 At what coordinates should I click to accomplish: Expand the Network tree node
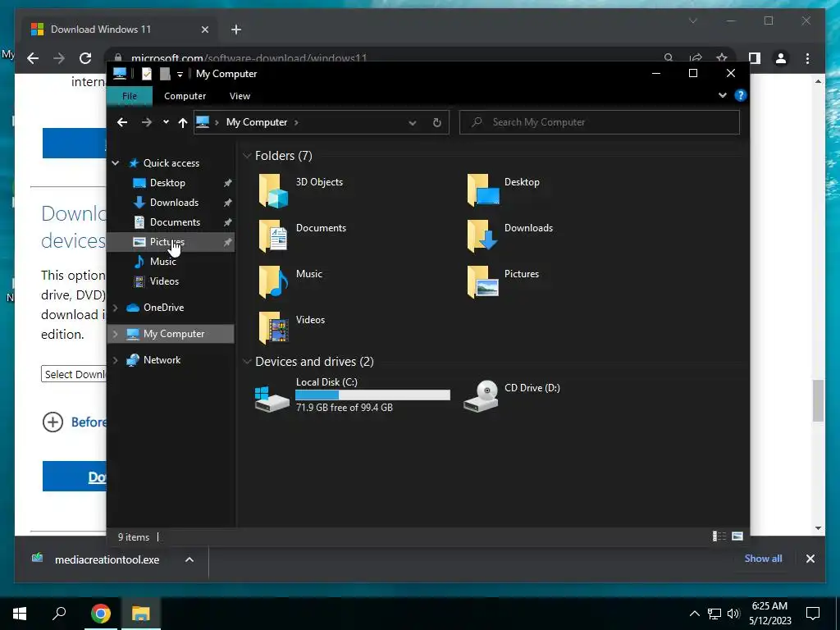coord(115,360)
